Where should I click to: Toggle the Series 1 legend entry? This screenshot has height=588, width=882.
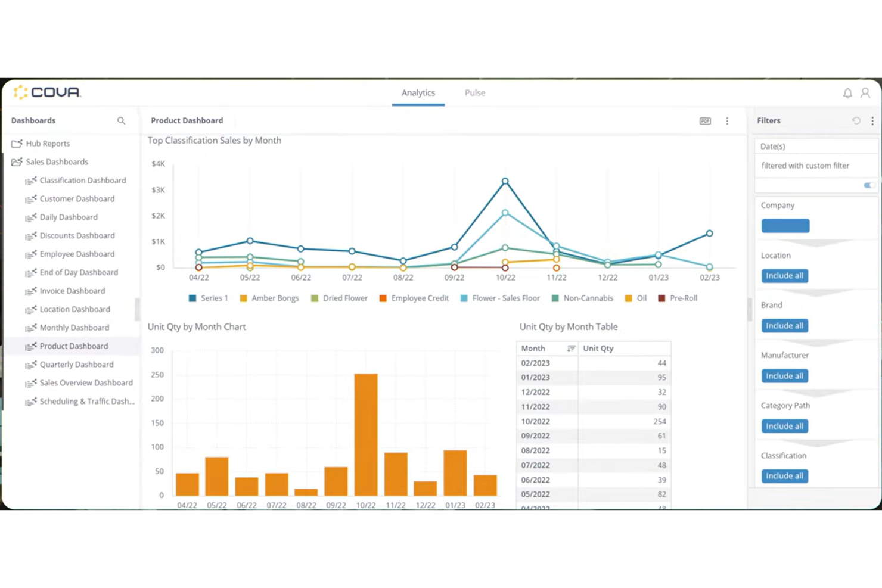coord(209,298)
